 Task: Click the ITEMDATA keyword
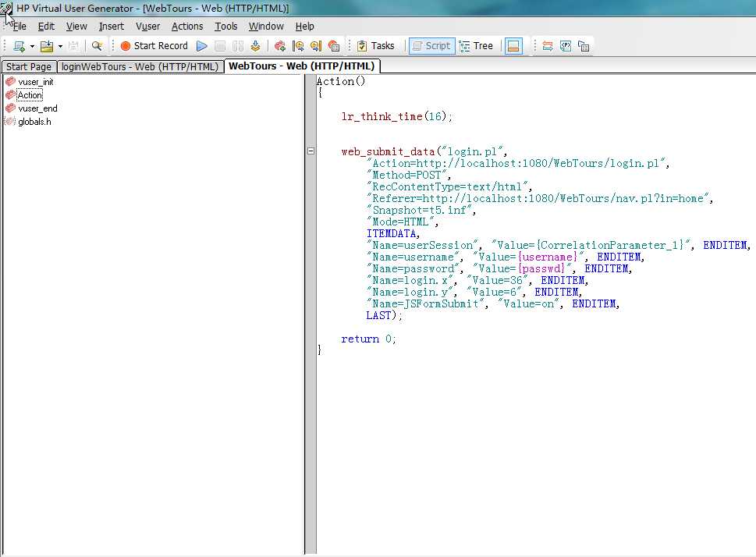coord(392,233)
